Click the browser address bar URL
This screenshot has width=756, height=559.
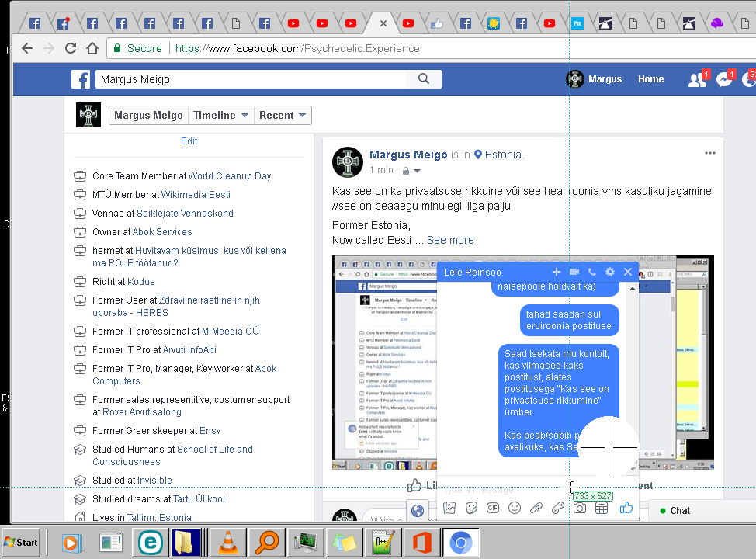(297, 48)
